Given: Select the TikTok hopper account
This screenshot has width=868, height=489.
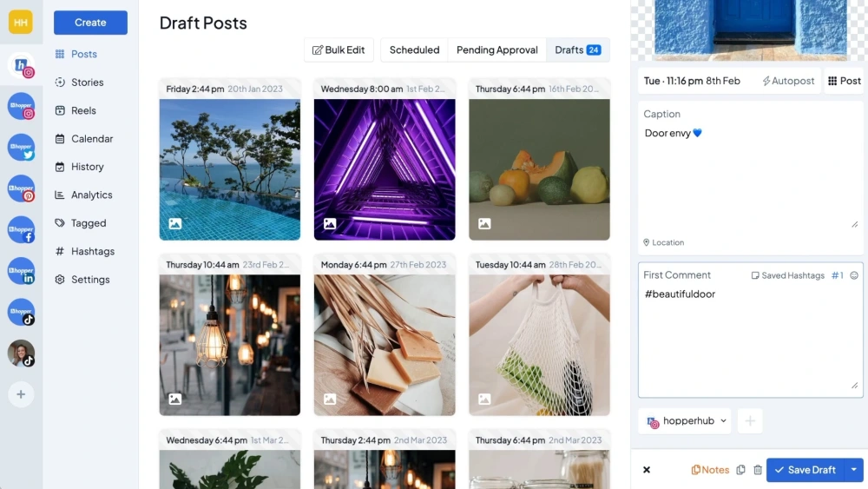Looking at the screenshot, I should point(22,313).
